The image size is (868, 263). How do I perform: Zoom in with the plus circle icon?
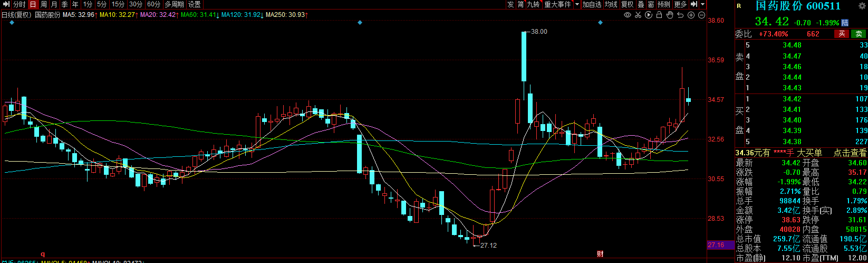(x=691, y=15)
